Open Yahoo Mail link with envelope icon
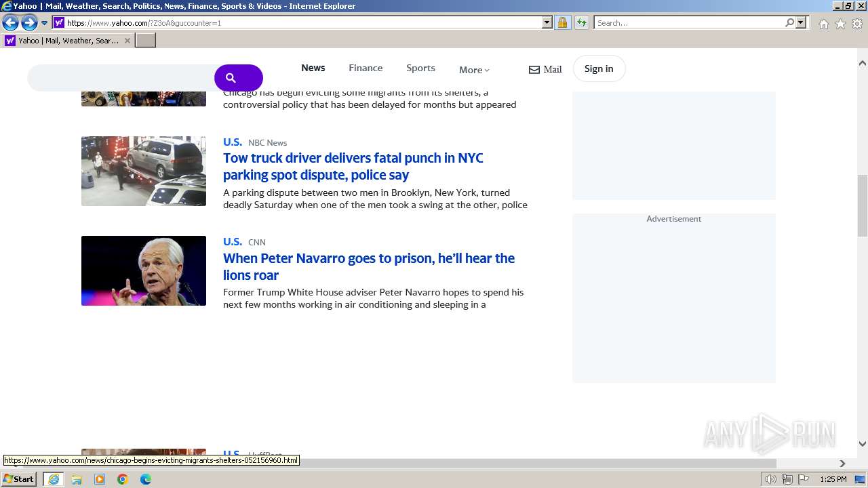Image resolution: width=868 pixels, height=488 pixels. point(545,69)
